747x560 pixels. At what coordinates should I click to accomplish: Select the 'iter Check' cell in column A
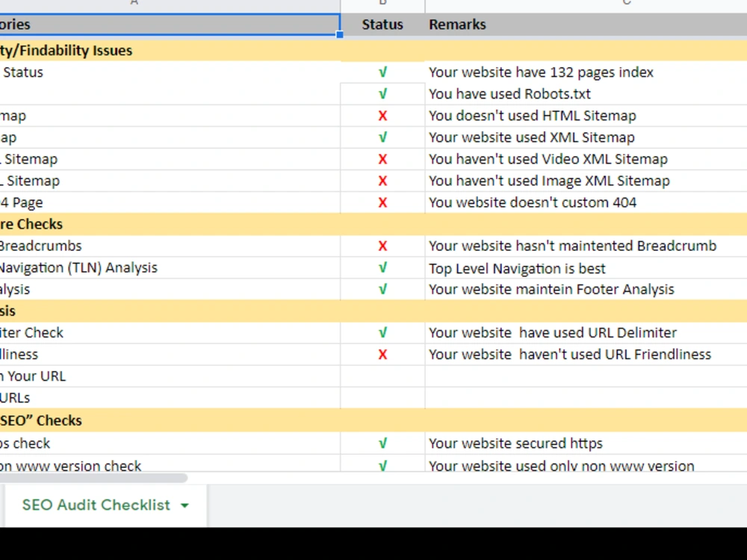click(x=170, y=333)
